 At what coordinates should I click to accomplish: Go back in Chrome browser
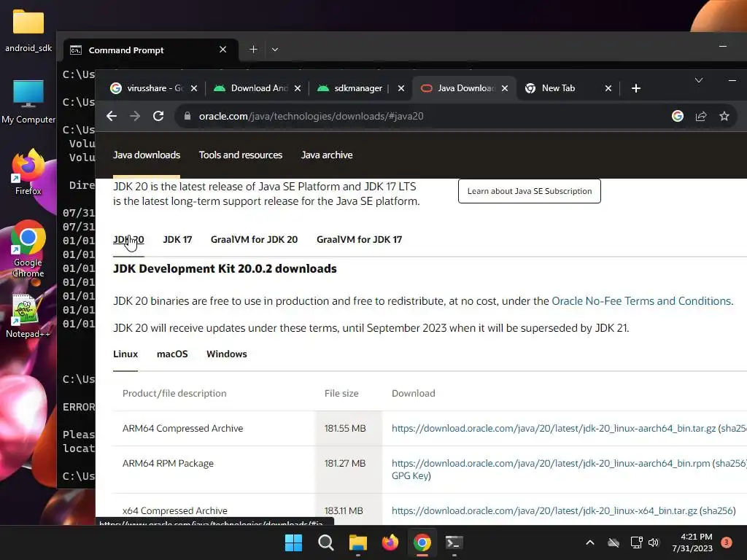tap(112, 116)
